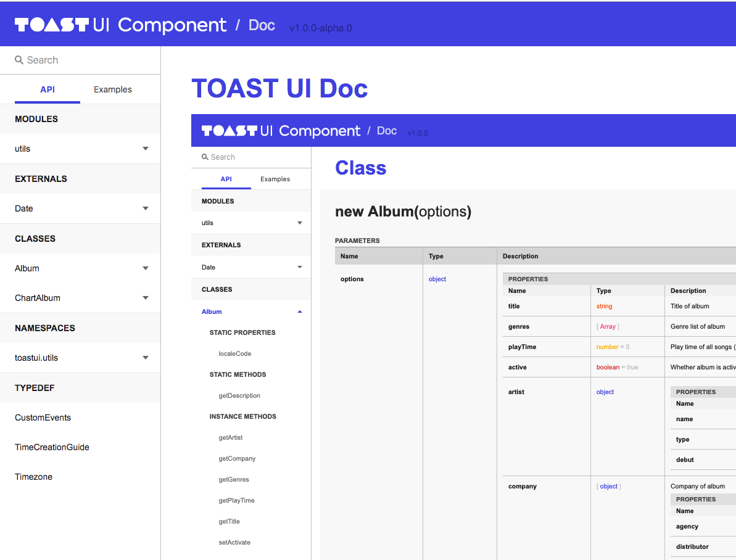Viewport: 736px width, 560px height.
Task: Open the TimeCreationGuide typedef
Action: point(52,447)
